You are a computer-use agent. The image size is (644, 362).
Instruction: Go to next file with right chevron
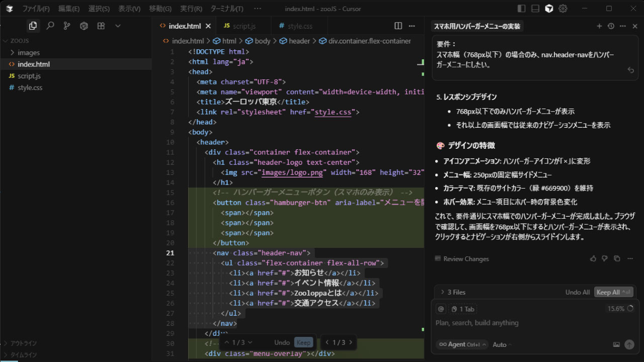click(x=351, y=342)
